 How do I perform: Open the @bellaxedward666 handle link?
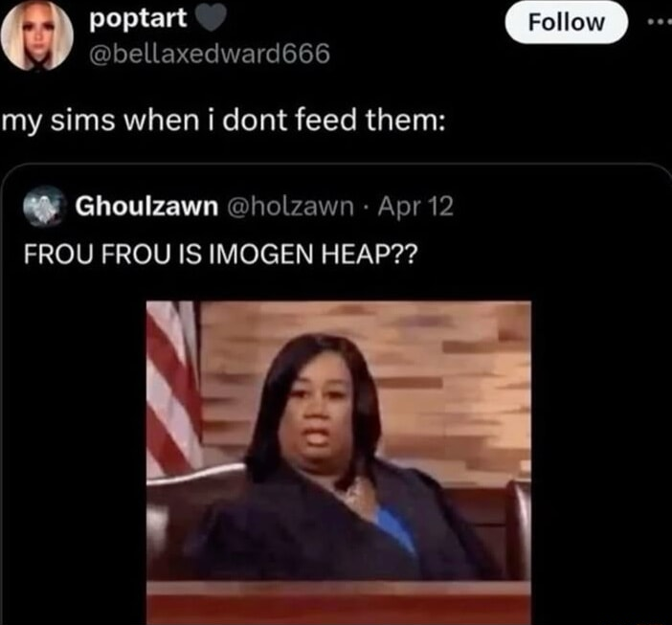click(210, 54)
